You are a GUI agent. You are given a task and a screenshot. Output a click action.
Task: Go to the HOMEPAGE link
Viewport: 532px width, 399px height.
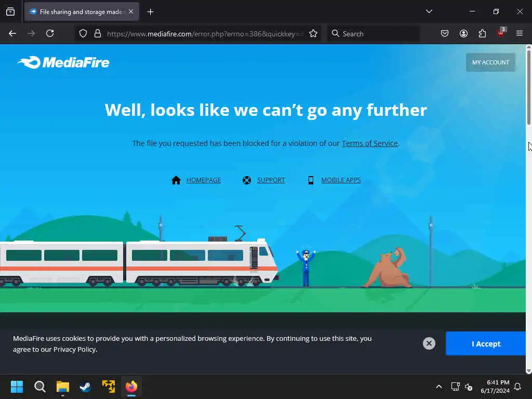click(x=204, y=180)
